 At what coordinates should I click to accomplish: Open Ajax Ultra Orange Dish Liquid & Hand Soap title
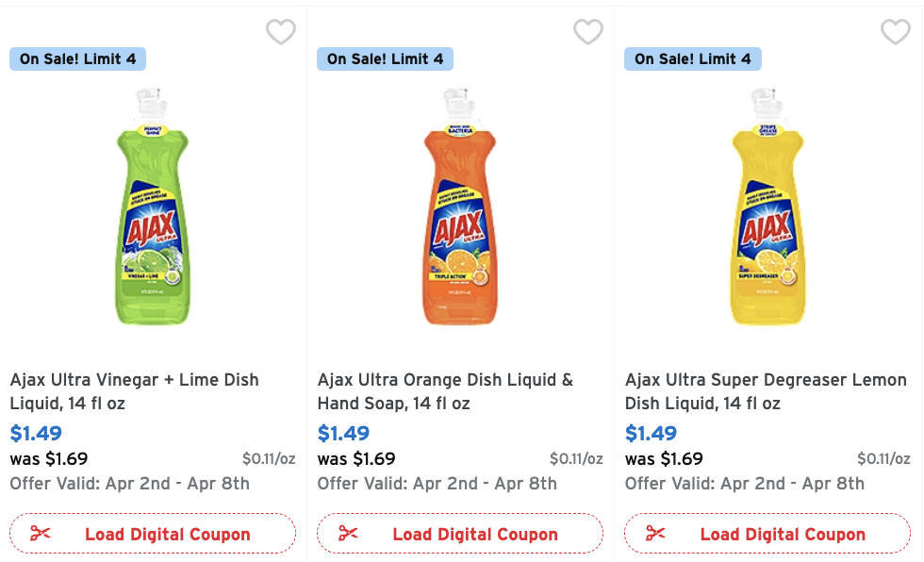point(445,391)
